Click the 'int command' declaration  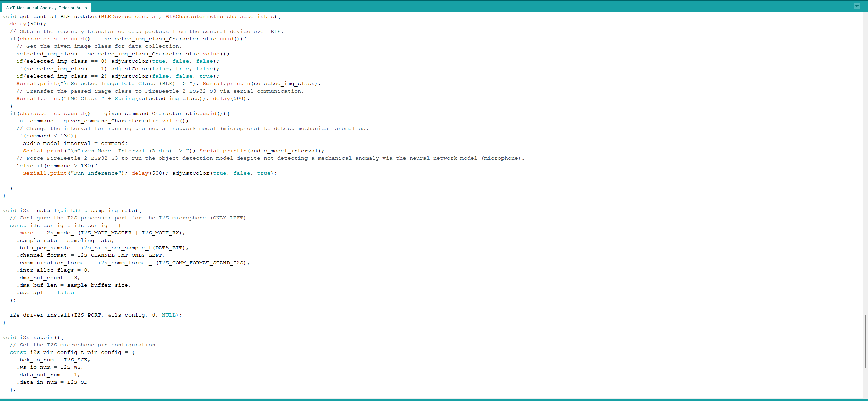[35, 121]
